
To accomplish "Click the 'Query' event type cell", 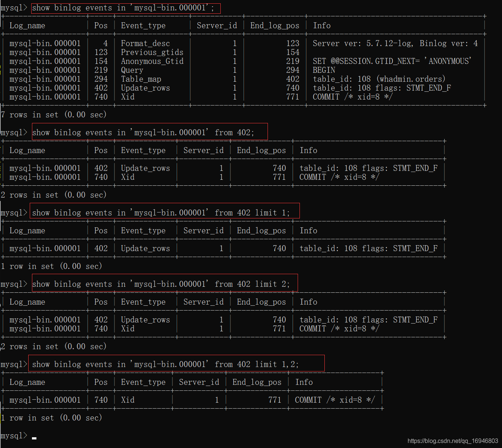I will [x=132, y=70].
